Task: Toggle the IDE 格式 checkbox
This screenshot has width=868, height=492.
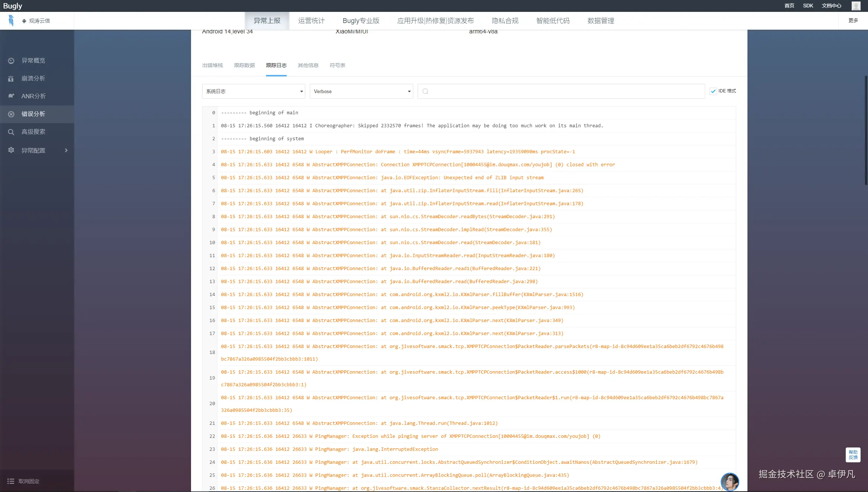Action: tap(713, 91)
